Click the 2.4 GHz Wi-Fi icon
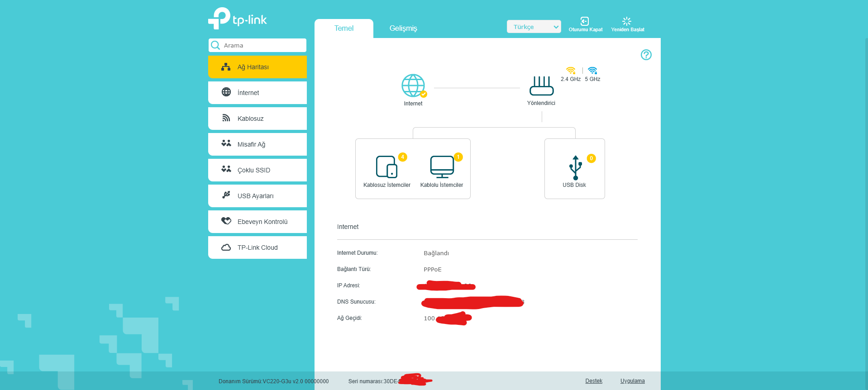 coord(571,71)
